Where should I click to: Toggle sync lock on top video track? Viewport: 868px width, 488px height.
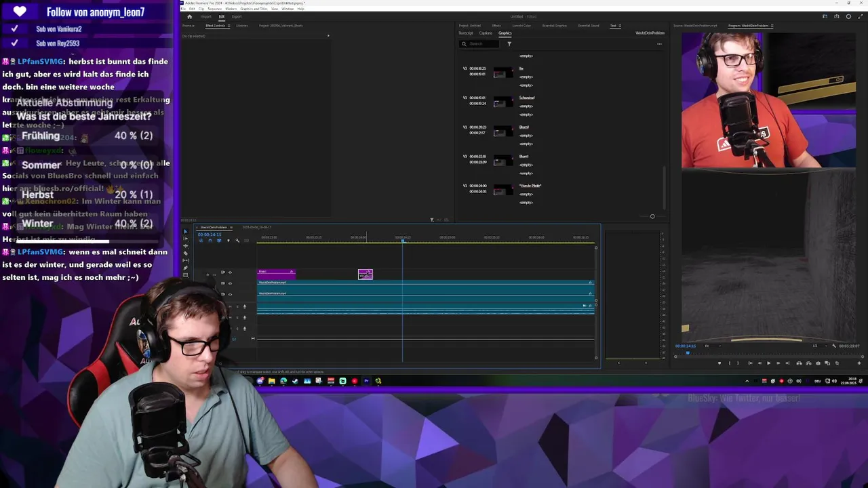point(223,272)
